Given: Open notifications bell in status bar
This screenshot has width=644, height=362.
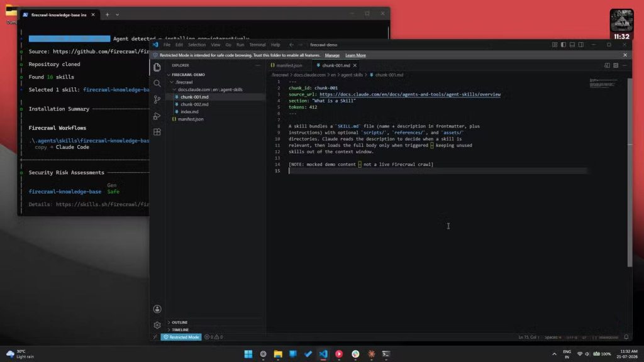Looking at the screenshot, I should pos(626,337).
